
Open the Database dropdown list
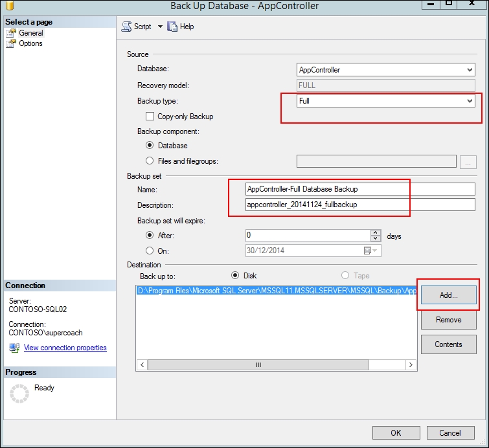470,70
